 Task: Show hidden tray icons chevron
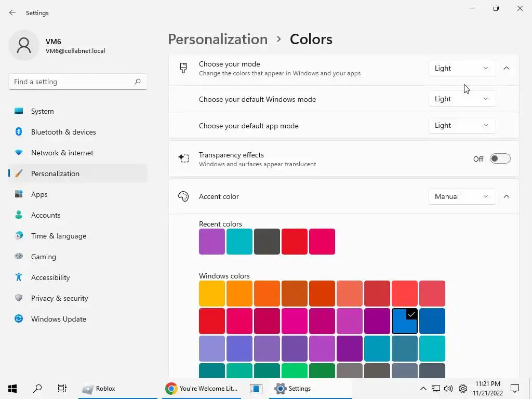click(x=423, y=389)
